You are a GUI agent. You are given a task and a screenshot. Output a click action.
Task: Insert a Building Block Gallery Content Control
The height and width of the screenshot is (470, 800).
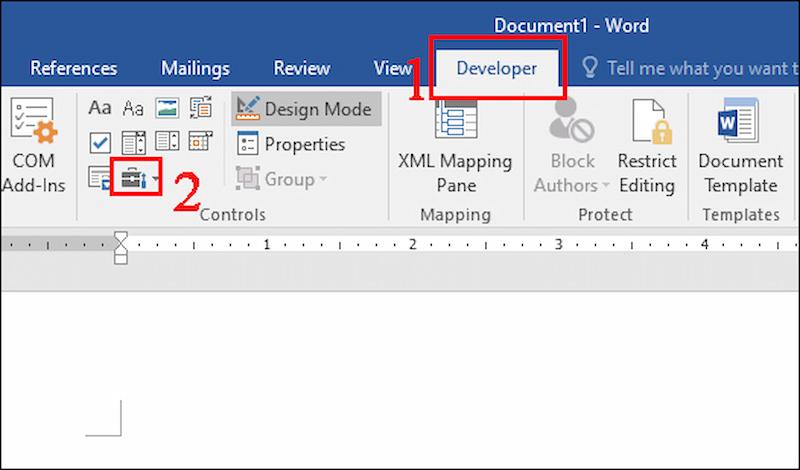tap(201, 108)
